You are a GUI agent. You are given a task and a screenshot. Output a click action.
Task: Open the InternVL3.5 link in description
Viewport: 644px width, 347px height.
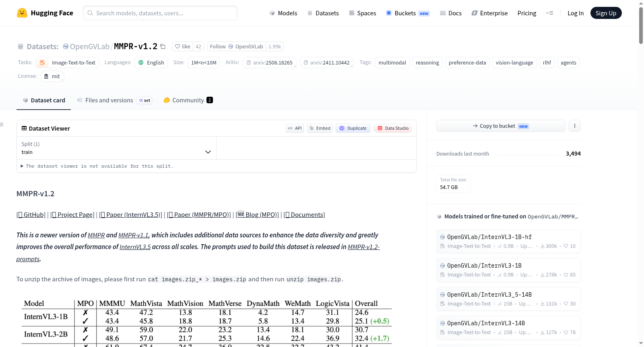[x=135, y=247]
